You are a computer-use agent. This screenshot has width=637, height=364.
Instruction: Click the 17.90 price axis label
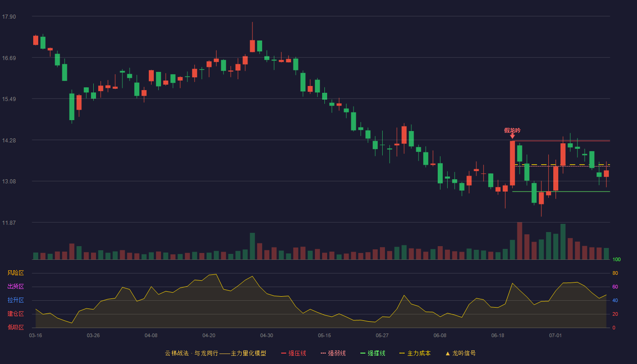click(x=9, y=17)
